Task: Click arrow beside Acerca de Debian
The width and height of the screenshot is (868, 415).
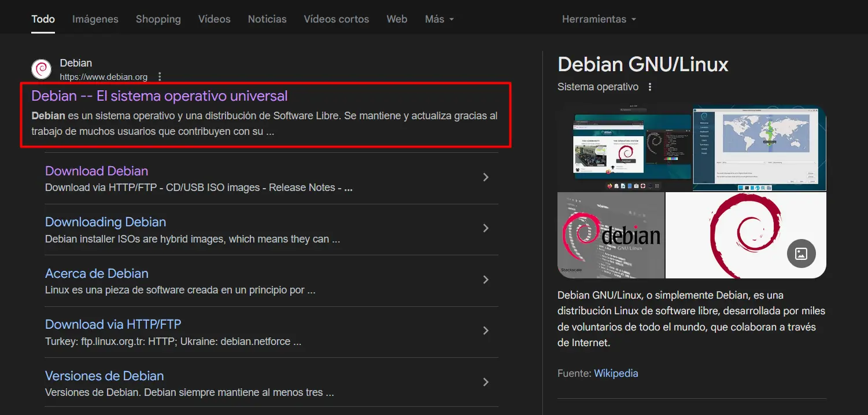Action: coord(486,280)
